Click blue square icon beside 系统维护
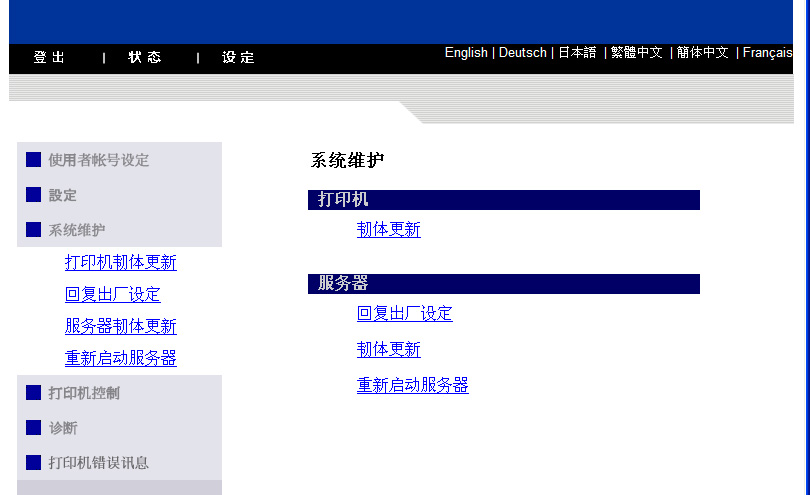This screenshot has height=495, width=810. tap(34, 230)
